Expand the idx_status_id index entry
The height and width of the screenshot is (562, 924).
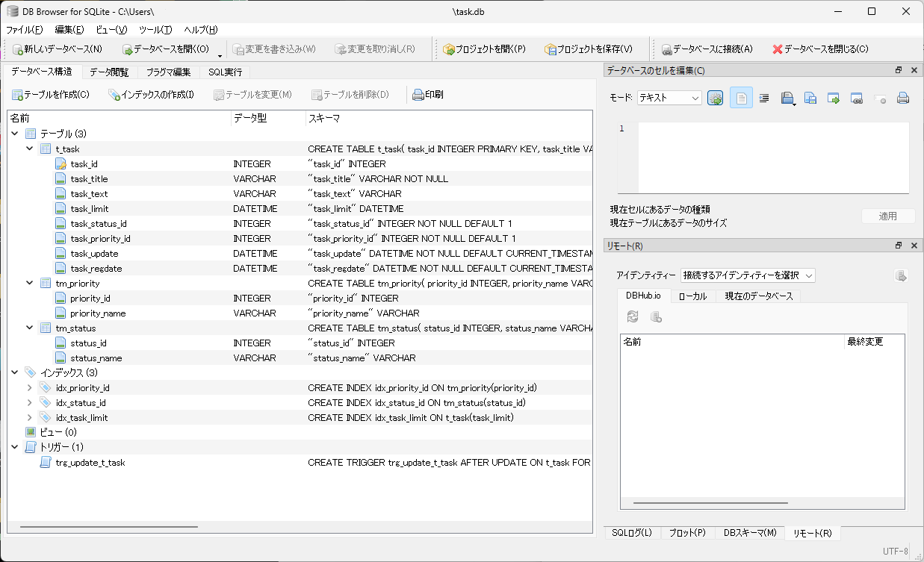[29, 402]
